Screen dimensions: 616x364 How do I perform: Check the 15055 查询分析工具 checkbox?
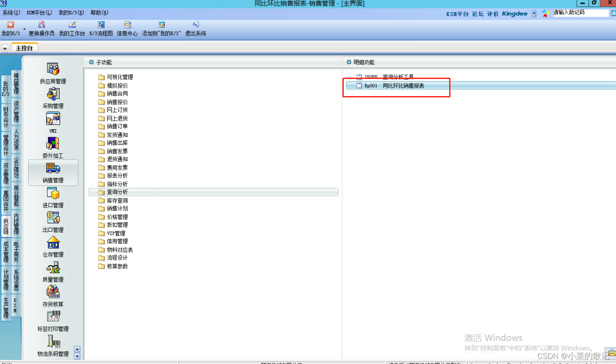359,77
